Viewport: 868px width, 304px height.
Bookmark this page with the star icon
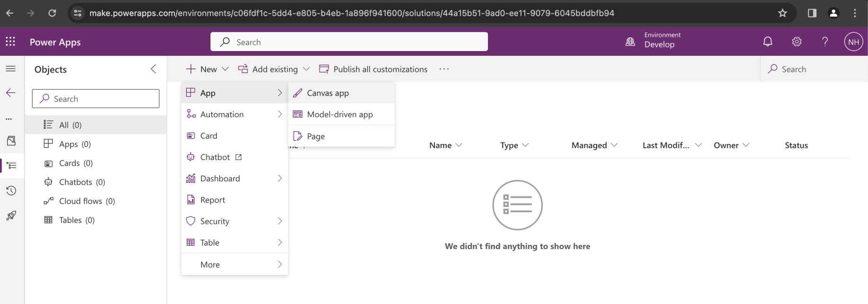coord(782,13)
